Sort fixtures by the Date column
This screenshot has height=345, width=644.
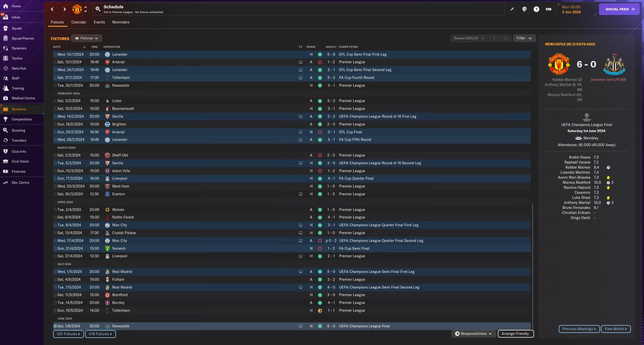[57, 47]
